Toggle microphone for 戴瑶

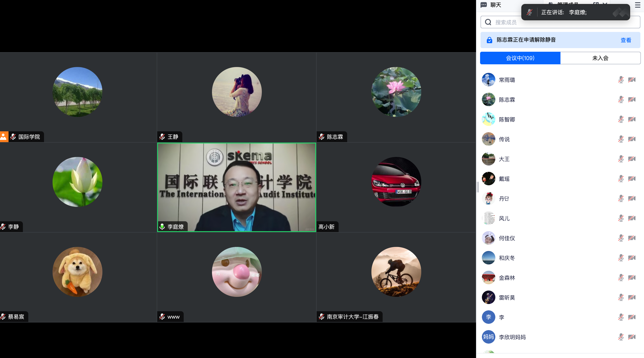621,179
